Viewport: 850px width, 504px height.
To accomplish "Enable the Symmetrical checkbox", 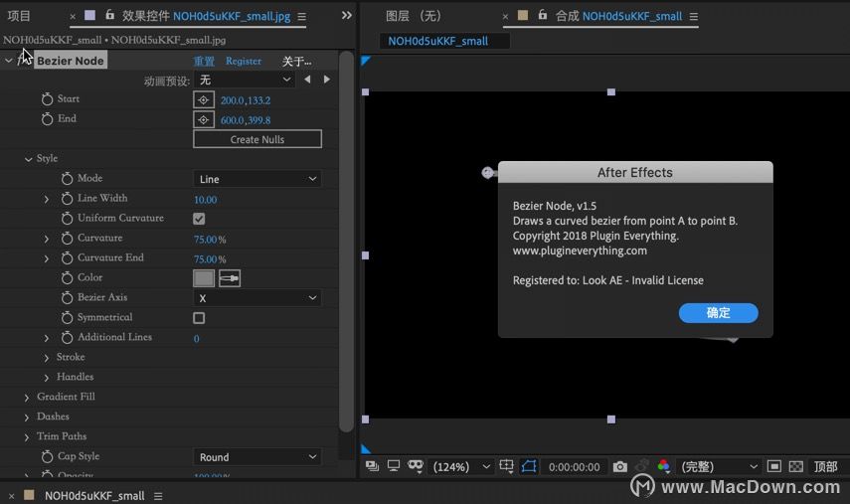I will coord(199,318).
